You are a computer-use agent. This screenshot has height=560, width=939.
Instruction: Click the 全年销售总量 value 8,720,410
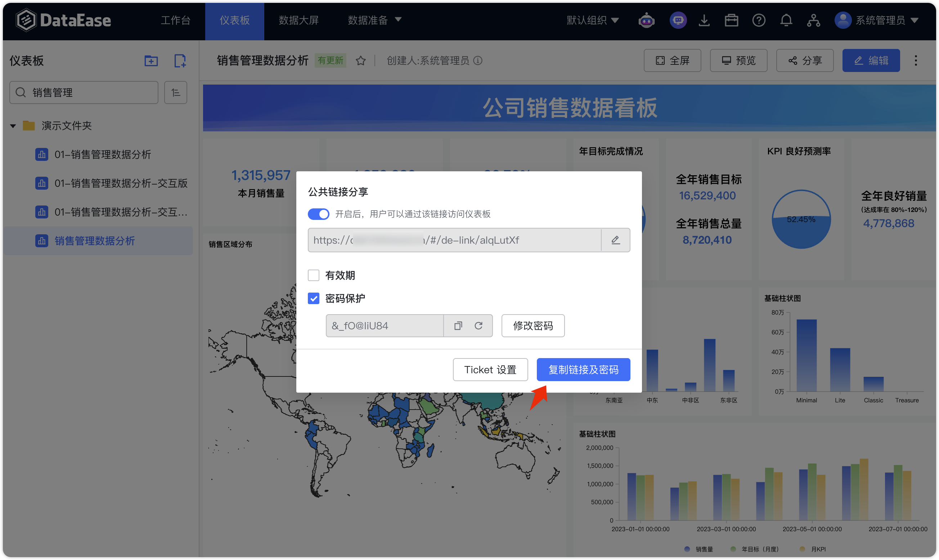[707, 240]
